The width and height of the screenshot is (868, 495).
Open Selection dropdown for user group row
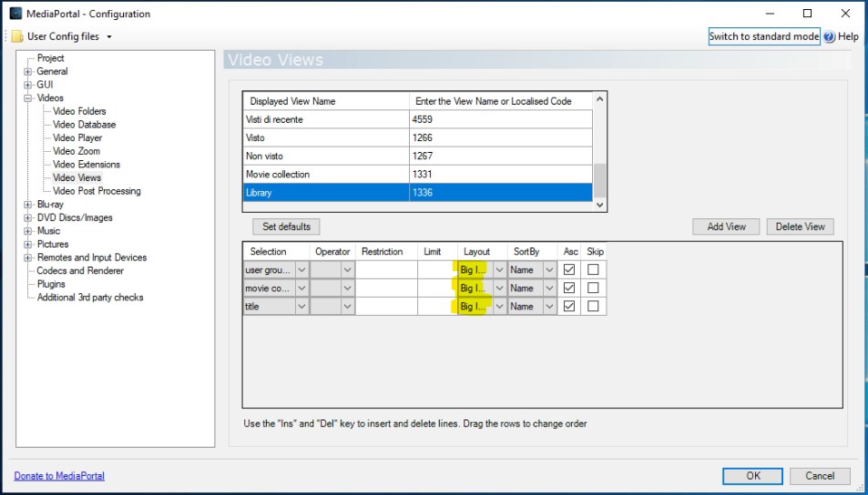pos(301,270)
